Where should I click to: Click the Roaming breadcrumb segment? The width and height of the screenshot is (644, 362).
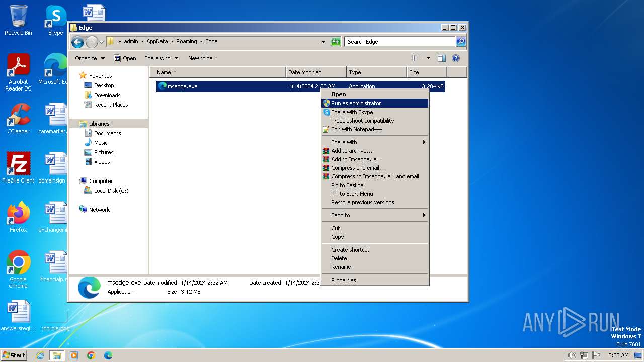[x=187, y=42]
